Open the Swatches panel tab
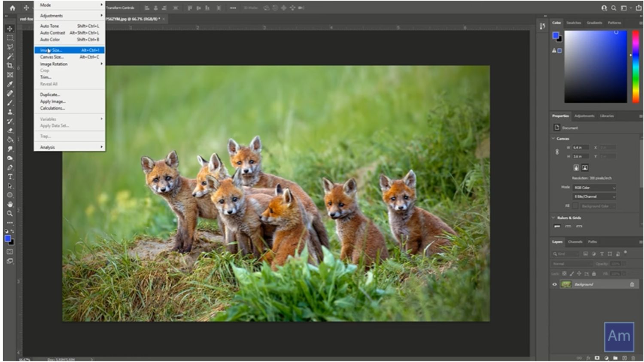644x362 pixels. coord(574,23)
